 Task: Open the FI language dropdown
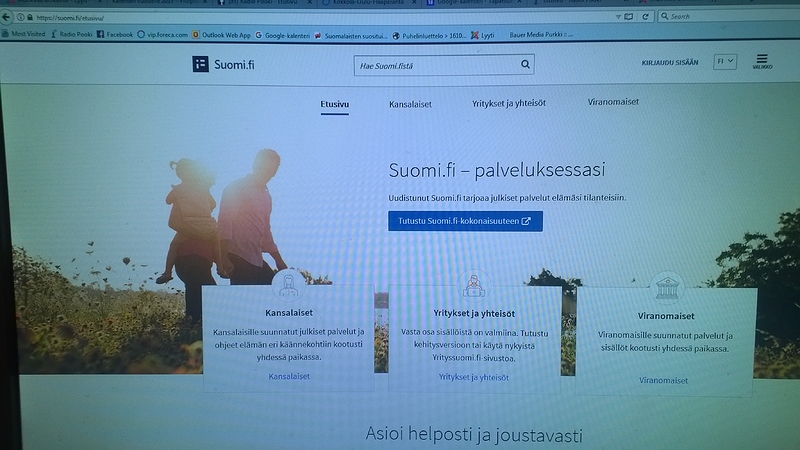click(725, 61)
